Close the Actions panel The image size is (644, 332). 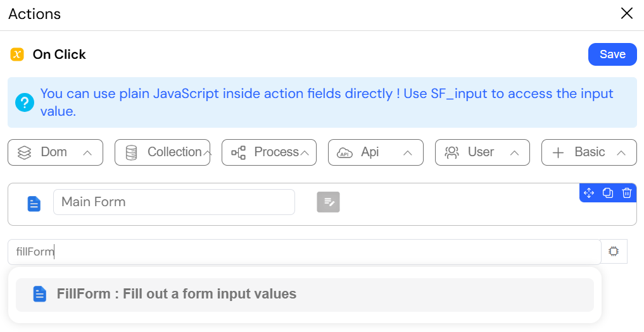click(x=627, y=13)
